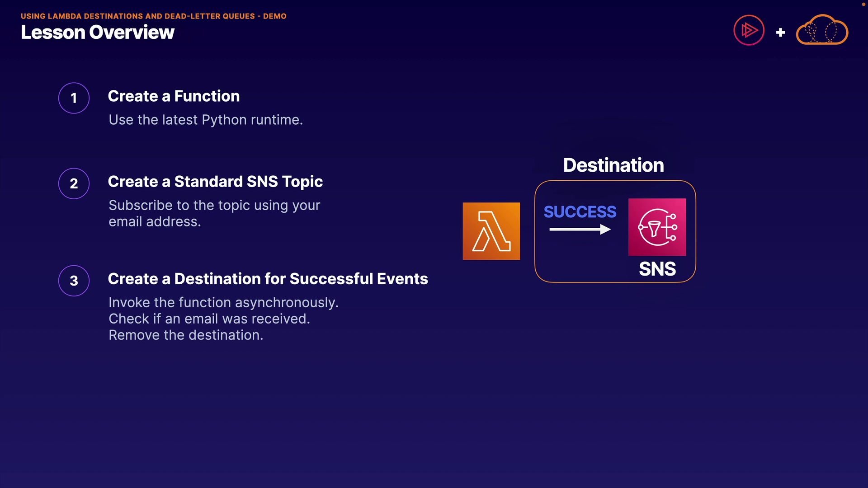Click the pink SNS service icon
The image size is (868, 488).
pyautogui.click(x=657, y=227)
